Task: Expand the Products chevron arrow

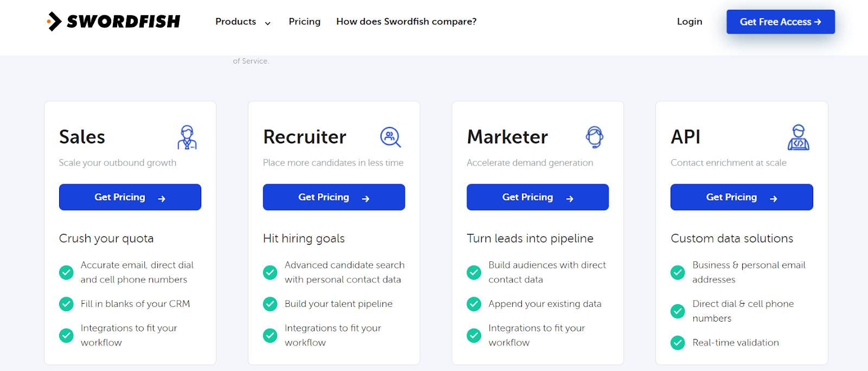Action: tap(267, 23)
